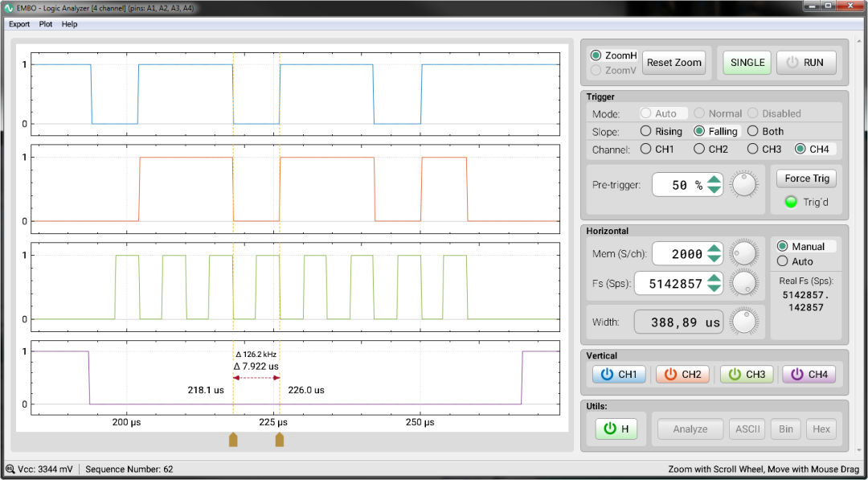Image resolution: width=868 pixels, height=480 pixels.
Task: Click the left orange cursor marker handle
Action: [233, 440]
